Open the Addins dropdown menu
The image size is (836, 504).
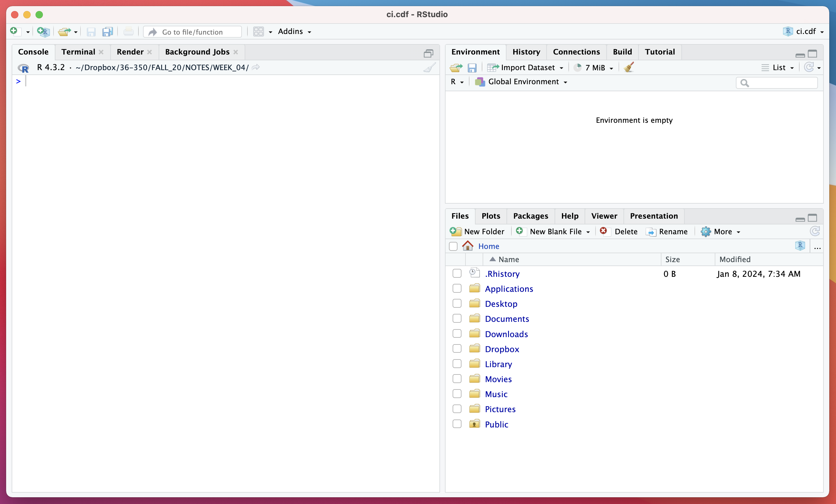(295, 32)
